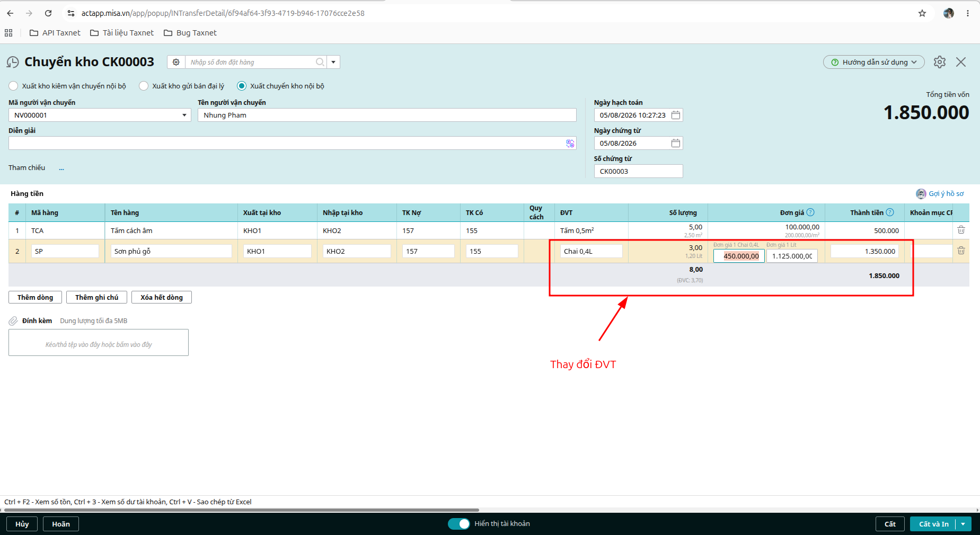
Task: Expand the arrow next to Cất và In
Action: click(963, 524)
